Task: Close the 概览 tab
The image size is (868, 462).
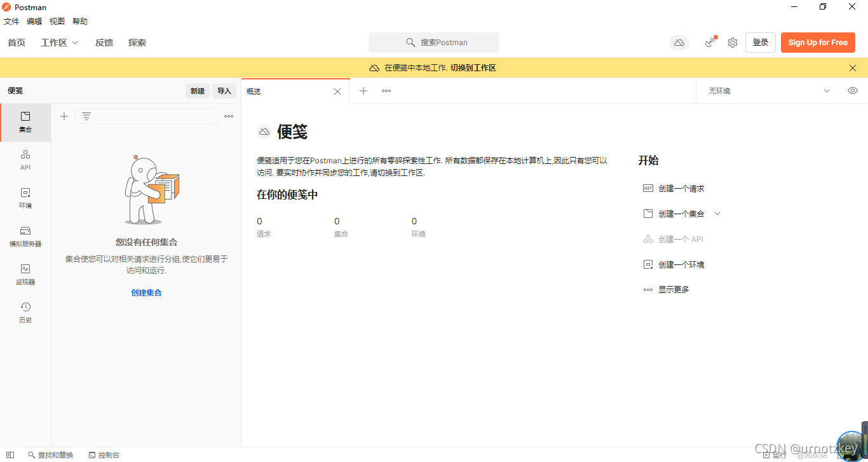Action: [x=337, y=92]
